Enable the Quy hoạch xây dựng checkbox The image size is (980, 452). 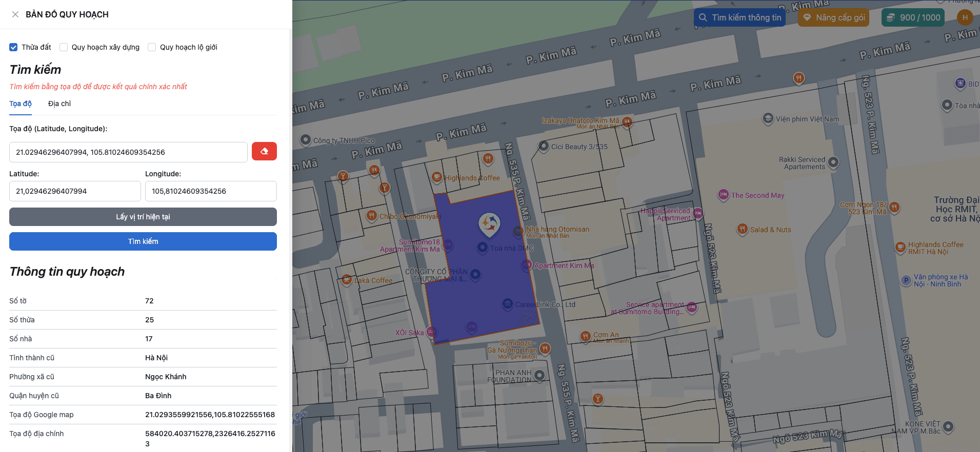64,47
